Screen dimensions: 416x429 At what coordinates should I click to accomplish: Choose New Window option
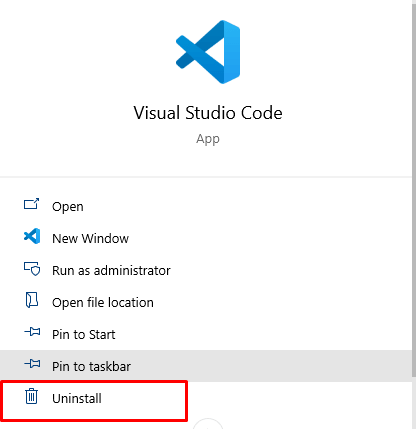206,238
